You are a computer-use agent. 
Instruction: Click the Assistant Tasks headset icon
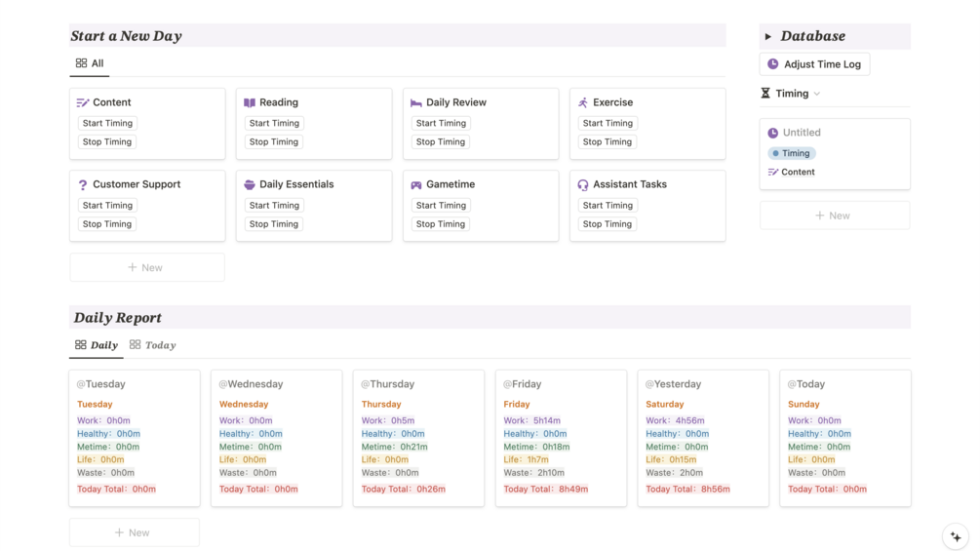click(583, 184)
